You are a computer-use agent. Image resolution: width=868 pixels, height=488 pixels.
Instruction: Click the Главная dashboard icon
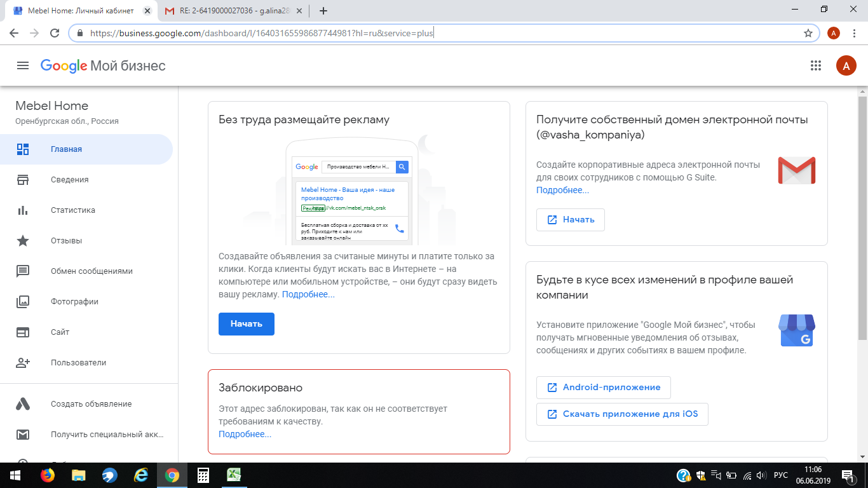(23, 149)
